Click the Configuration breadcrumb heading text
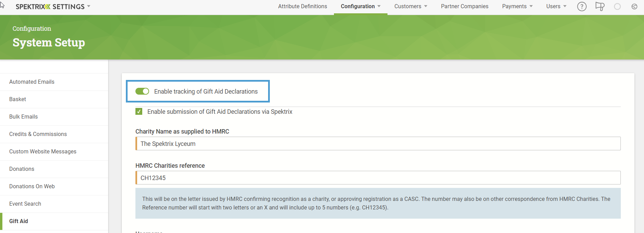This screenshot has height=233, width=644. point(32,29)
